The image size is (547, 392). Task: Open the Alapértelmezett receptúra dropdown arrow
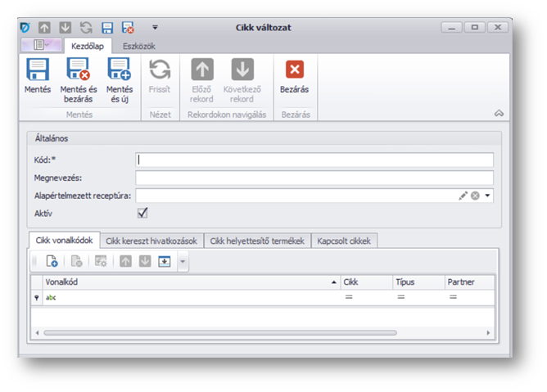tap(487, 196)
